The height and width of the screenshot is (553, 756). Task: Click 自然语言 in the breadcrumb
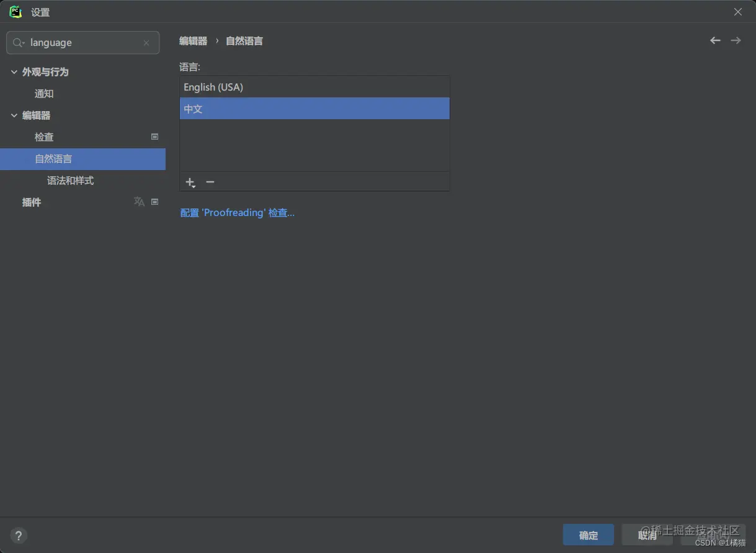244,41
